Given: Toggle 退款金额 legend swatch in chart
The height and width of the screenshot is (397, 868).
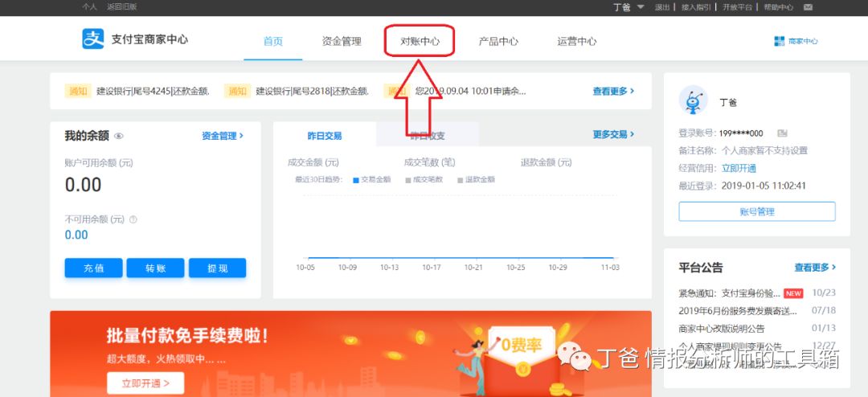Looking at the screenshot, I should pyautogui.click(x=460, y=180).
